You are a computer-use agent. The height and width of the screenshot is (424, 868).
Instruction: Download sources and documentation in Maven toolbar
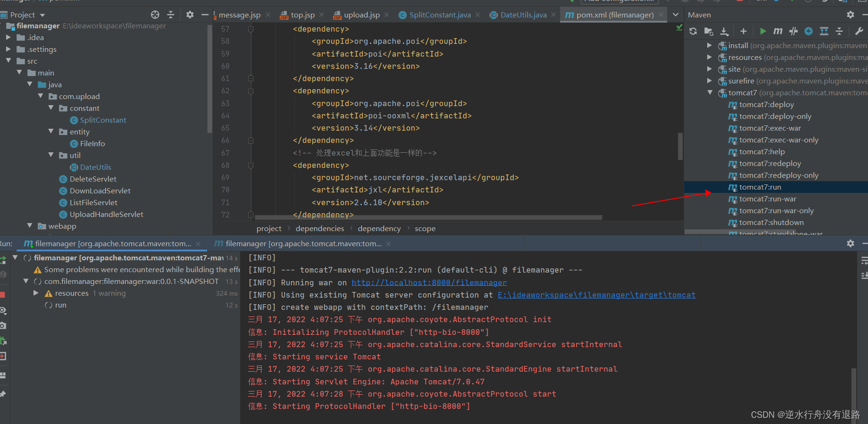[725, 31]
